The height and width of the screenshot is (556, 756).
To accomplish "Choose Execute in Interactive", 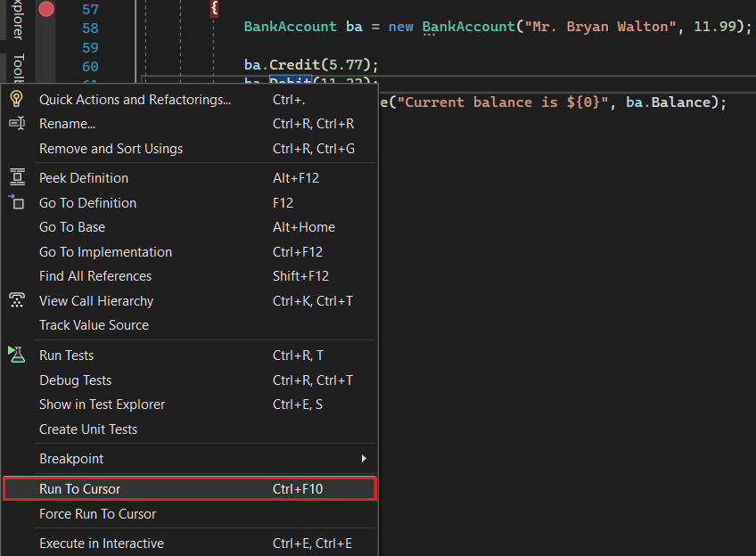I will tap(101, 544).
